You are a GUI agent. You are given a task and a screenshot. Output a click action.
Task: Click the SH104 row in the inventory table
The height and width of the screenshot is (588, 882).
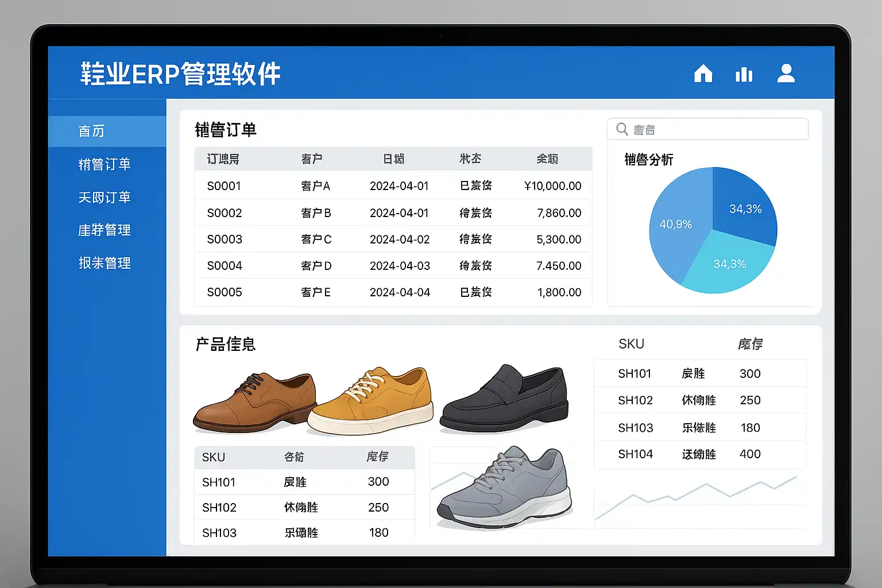pos(700,454)
